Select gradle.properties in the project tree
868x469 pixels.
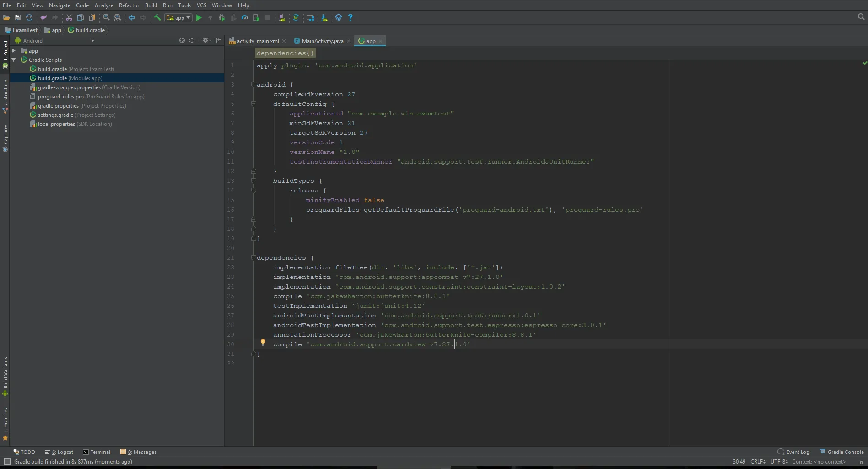(58, 106)
